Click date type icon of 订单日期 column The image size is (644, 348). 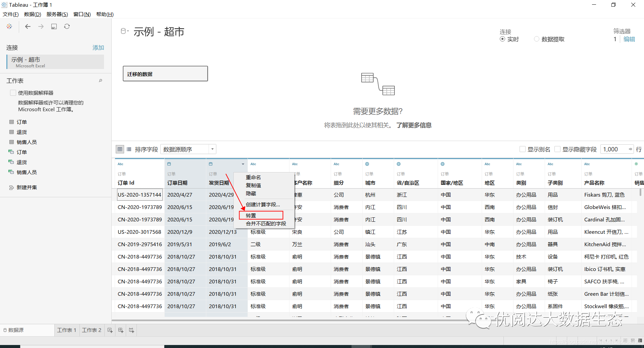pyautogui.click(x=169, y=164)
